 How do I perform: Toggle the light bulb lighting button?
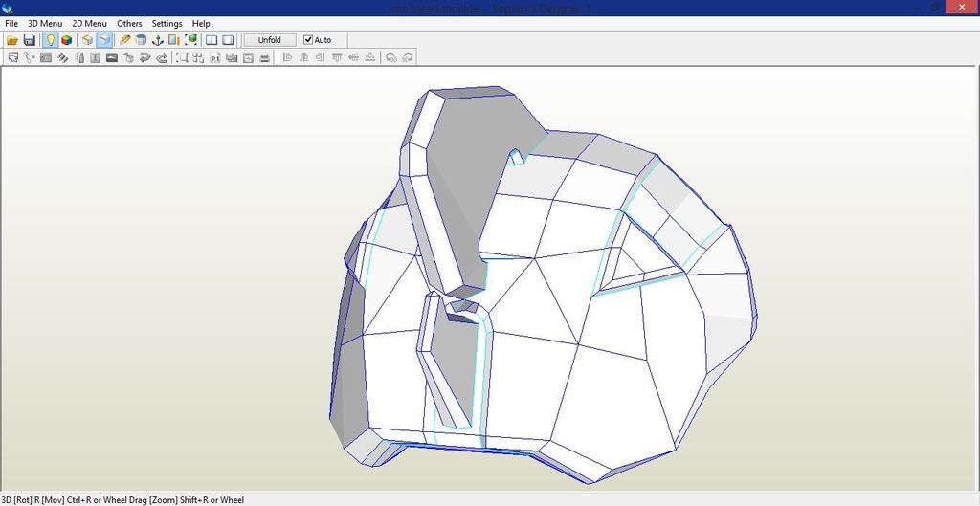click(x=50, y=40)
